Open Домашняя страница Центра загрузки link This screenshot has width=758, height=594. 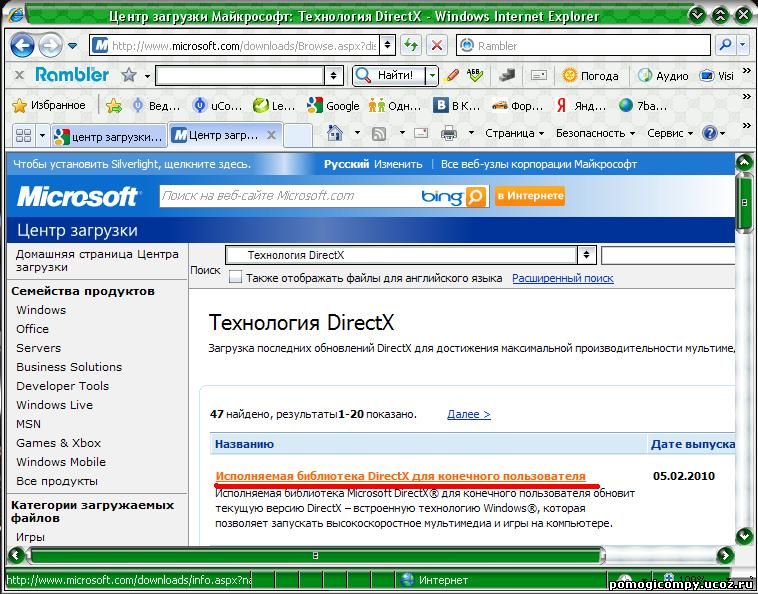(97, 261)
